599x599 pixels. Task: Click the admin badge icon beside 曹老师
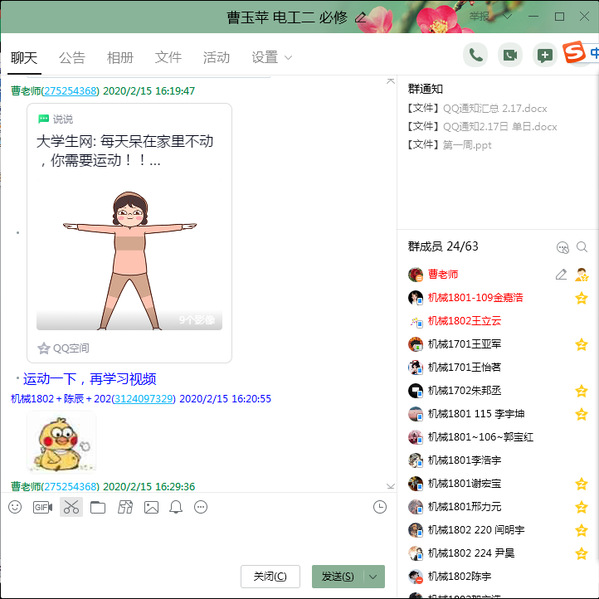582,274
